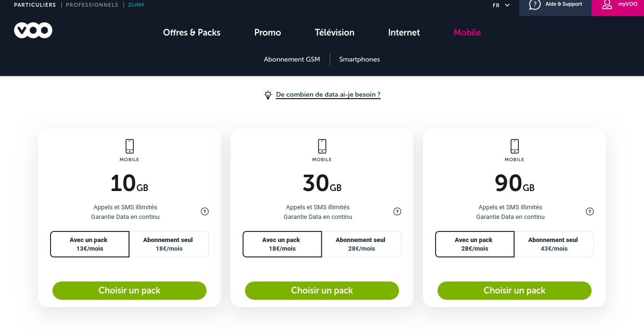Click the phone icon on 30GB card
The image size is (644, 332).
pos(322,146)
